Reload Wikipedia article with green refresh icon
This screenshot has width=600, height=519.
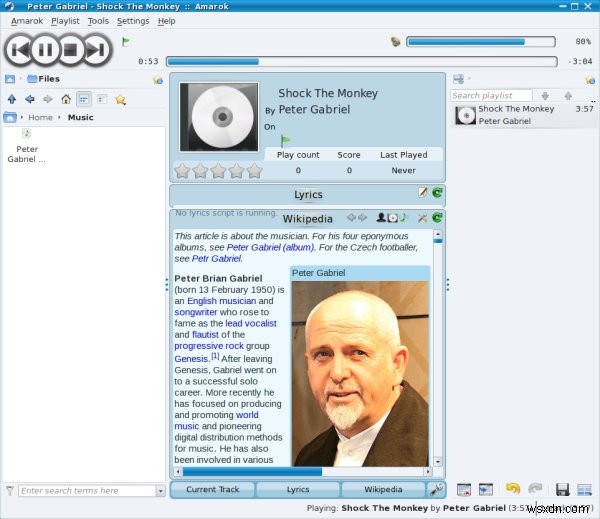(x=437, y=218)
